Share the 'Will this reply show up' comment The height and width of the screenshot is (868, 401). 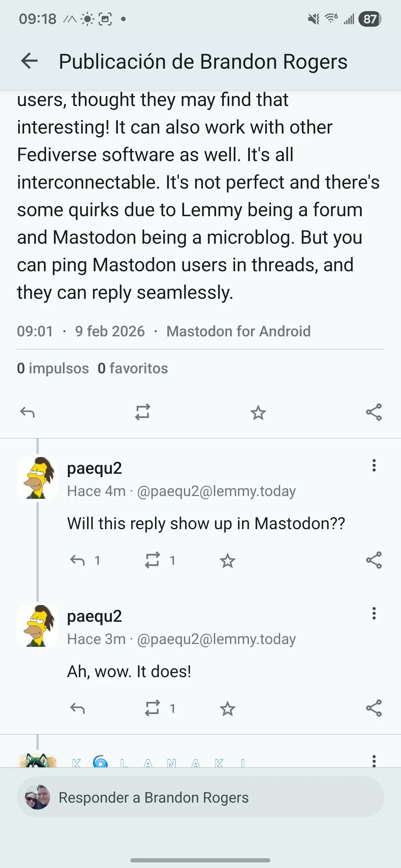(x=374, y=560)
